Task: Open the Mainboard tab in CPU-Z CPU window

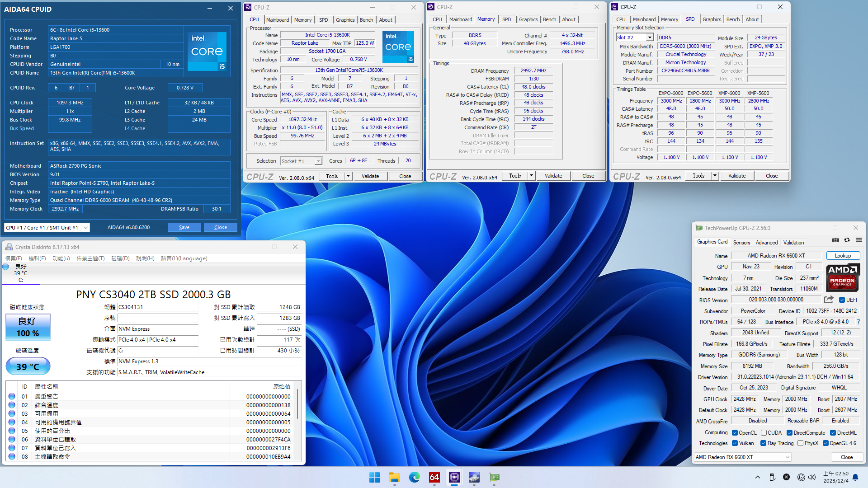Action: [x=278, y=20]
